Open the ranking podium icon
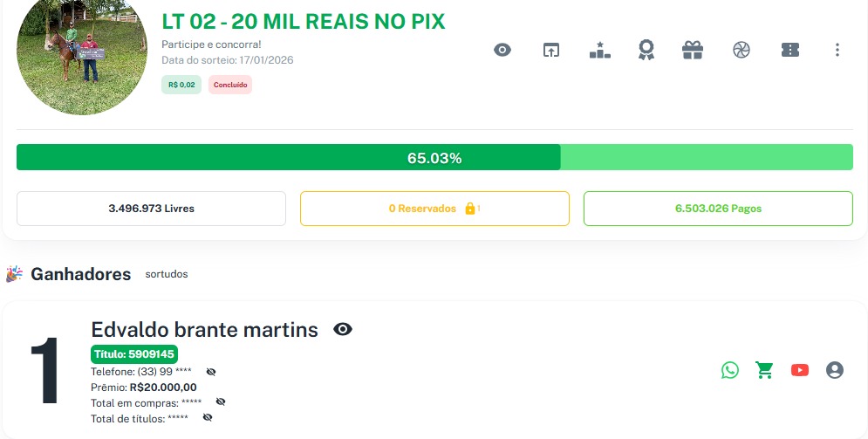868x439 pixels. click(x=600, y=50)
